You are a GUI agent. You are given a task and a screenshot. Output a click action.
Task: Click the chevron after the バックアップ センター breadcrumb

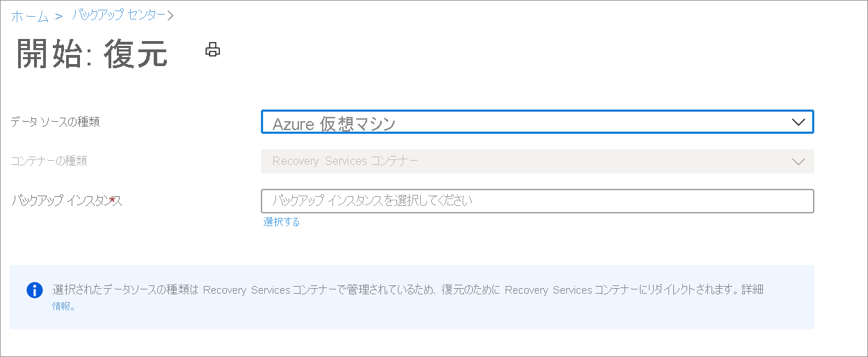point(170,15)
